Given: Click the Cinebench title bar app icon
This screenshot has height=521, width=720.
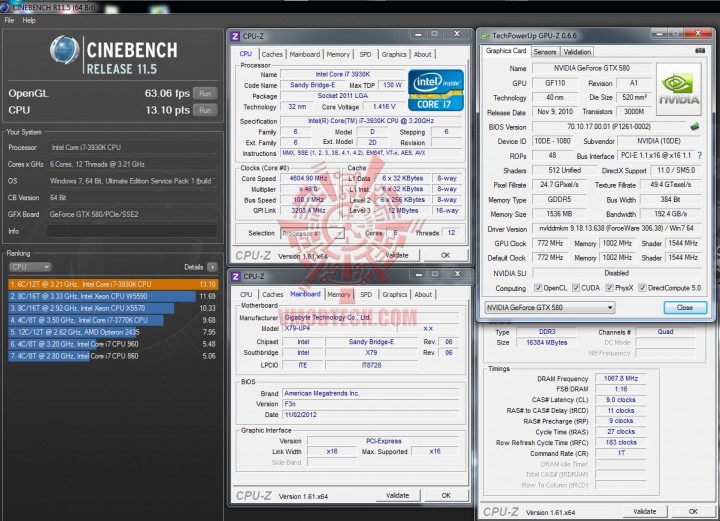Looking at the screenshot, I should (5, 7).
